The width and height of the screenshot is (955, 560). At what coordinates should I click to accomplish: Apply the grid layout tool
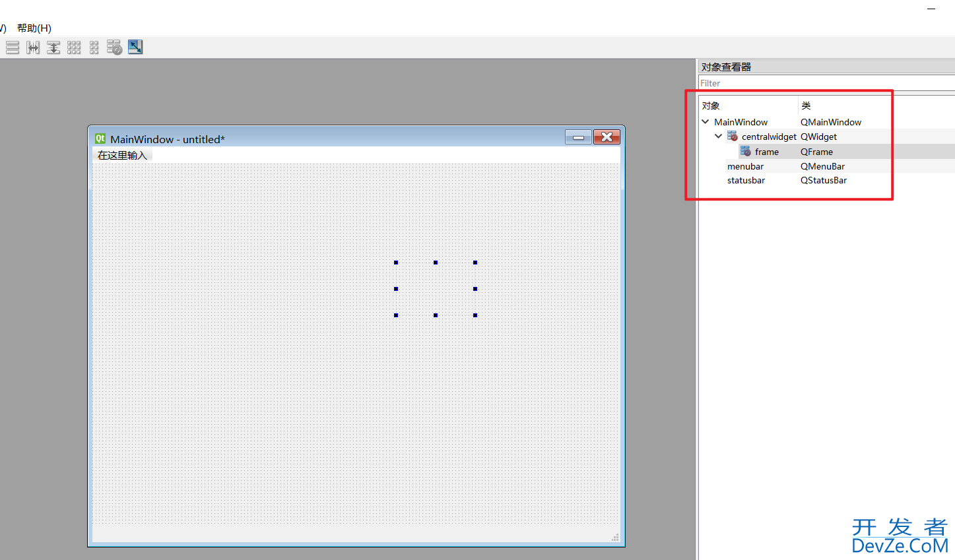74,47
